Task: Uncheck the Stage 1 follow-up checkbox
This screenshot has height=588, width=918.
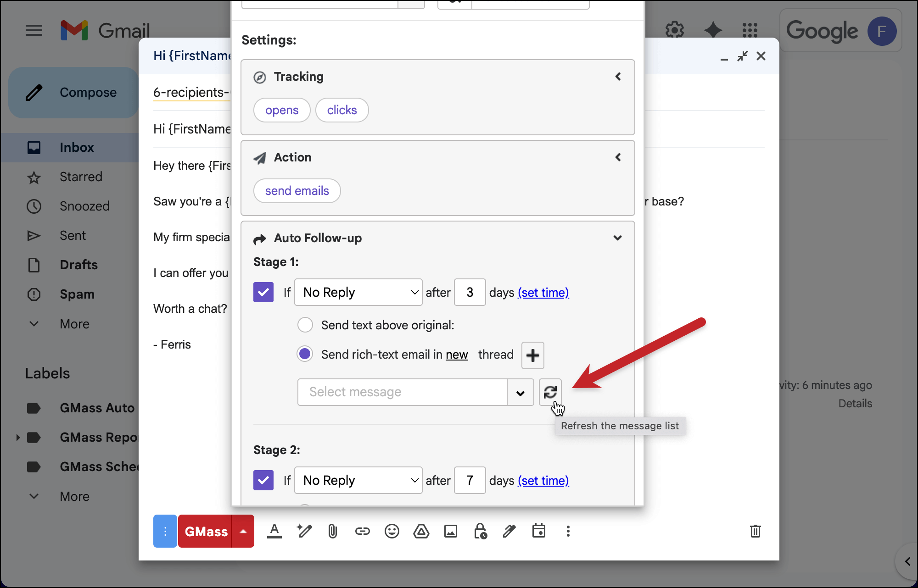Action: coord(263,292)
